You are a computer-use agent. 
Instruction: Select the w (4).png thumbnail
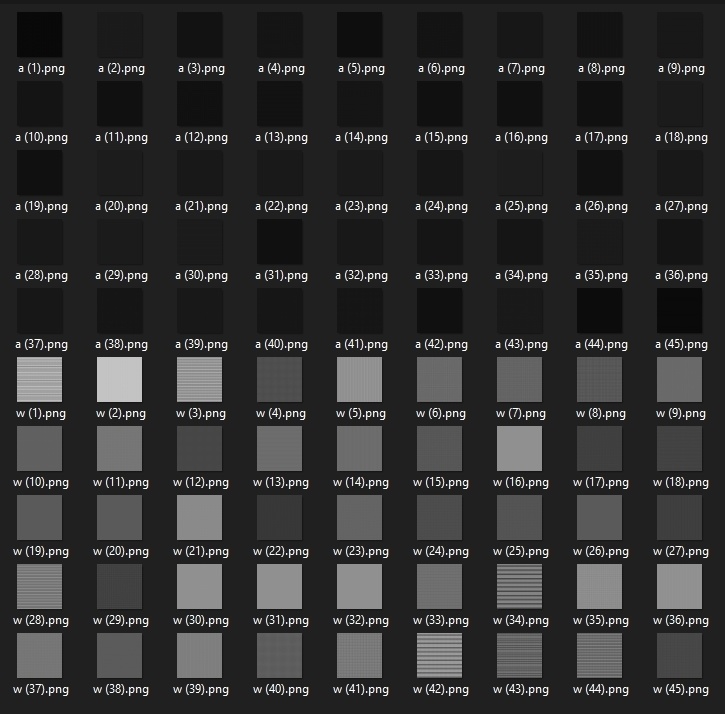[x=279, y=379]
